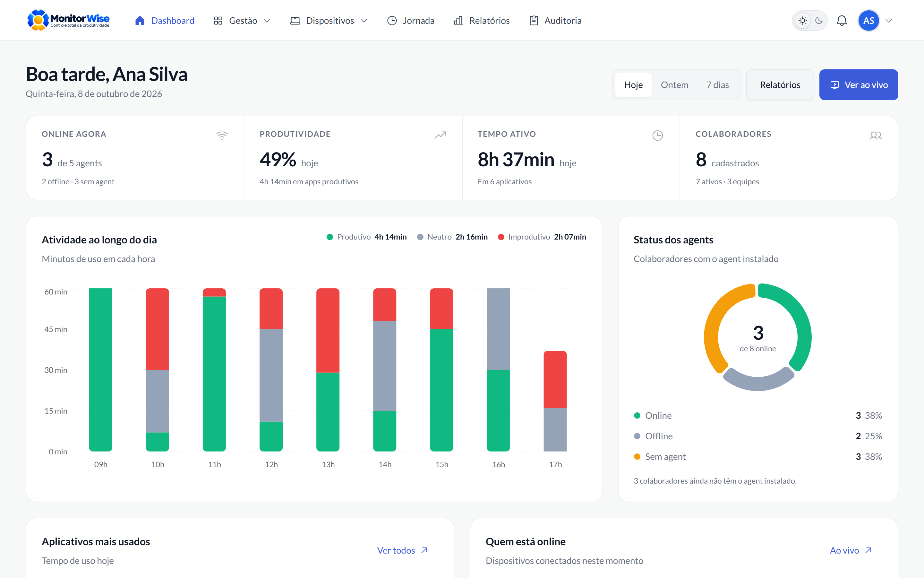Click the 49% productivity value
Image resolution: width=924 pixels, height=578 pixels.
click(278, 160)
